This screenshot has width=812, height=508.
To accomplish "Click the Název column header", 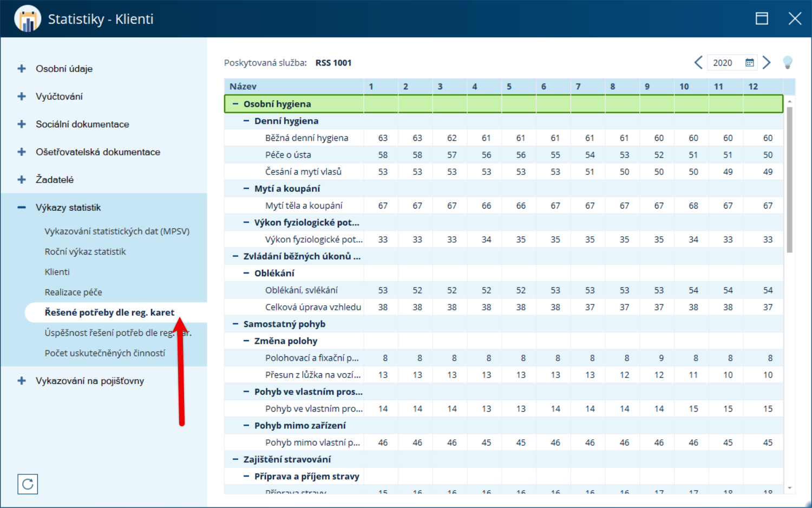I will point(294,87).
